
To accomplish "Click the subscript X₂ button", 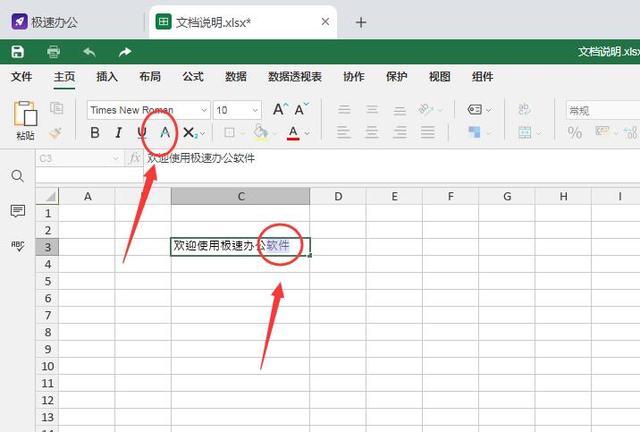I will tap(190, 133).
